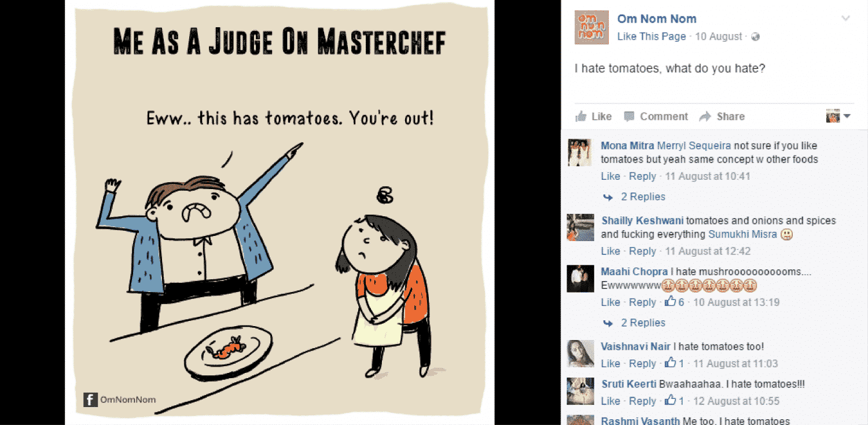Open the Om Nom Nom page name link
868x425 pixels.
click(x=657, y=19)
